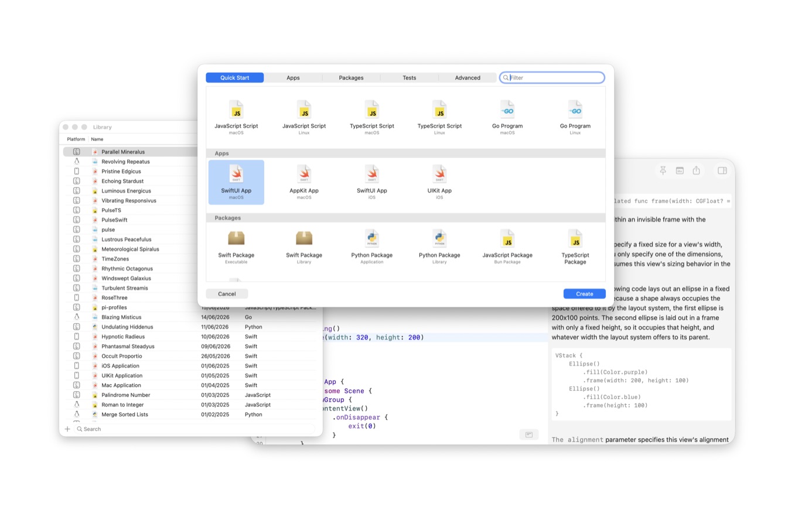
Task: Pick the Go Program Linux template
Action: (575, 118)
